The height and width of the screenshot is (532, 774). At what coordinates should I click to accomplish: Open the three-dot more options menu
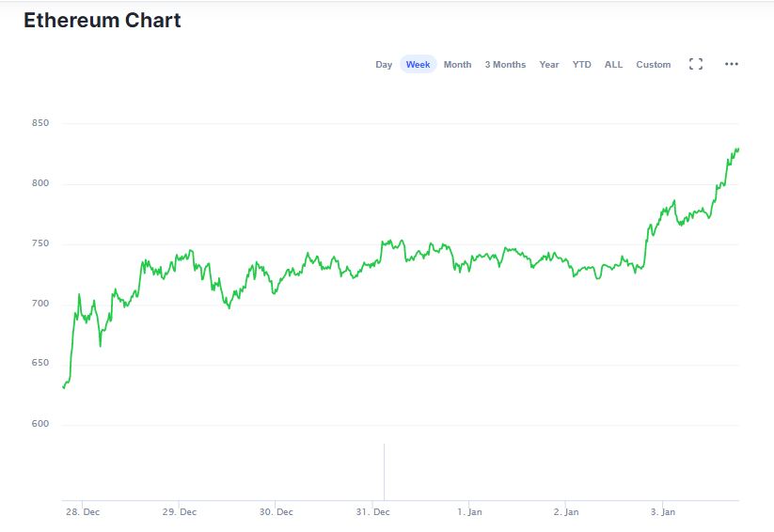(732, 64)
